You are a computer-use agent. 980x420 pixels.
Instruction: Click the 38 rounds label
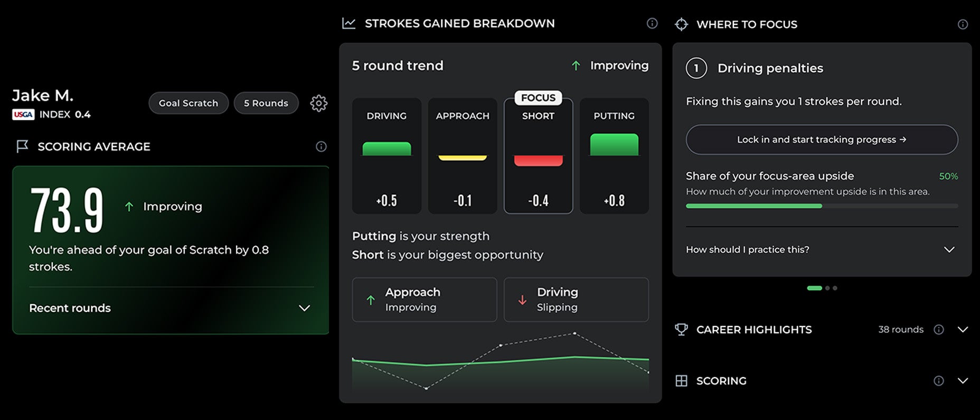click(x=901, y=330)
